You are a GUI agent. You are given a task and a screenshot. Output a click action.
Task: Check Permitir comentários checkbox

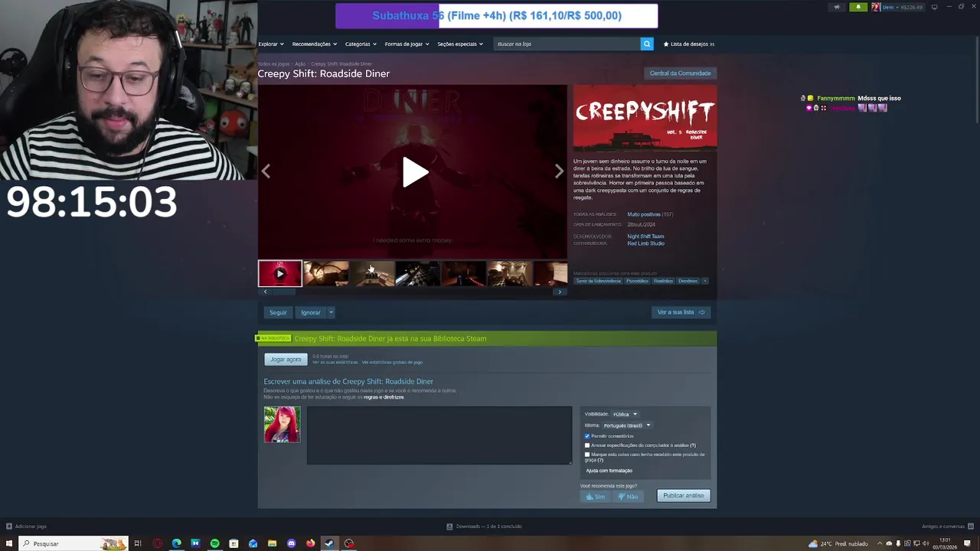(587, 436)
